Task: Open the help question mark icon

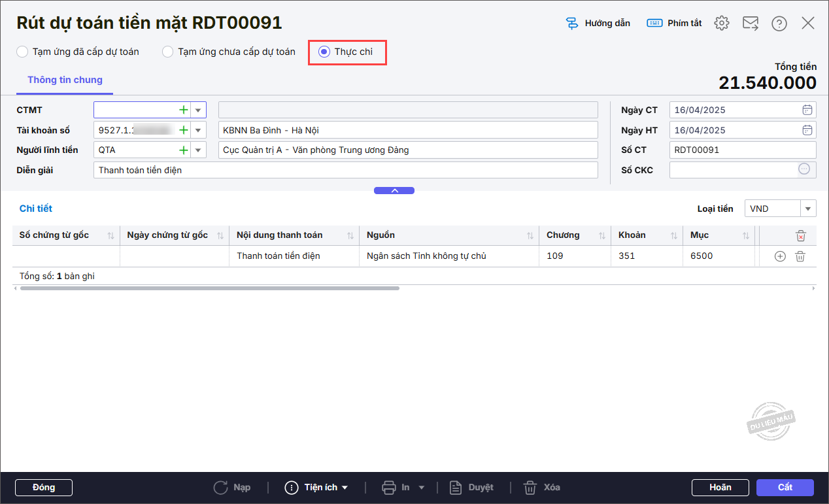Action: point(779,24)
